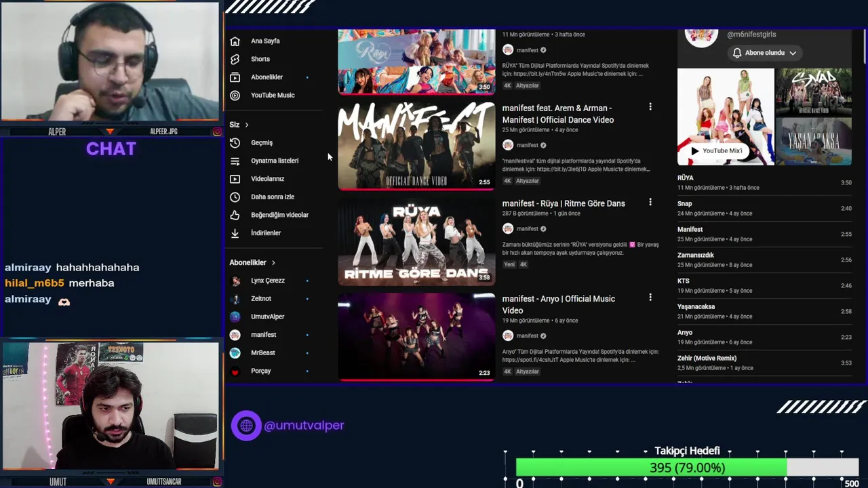Open MrBeast channel avatar

coord(235,353)
